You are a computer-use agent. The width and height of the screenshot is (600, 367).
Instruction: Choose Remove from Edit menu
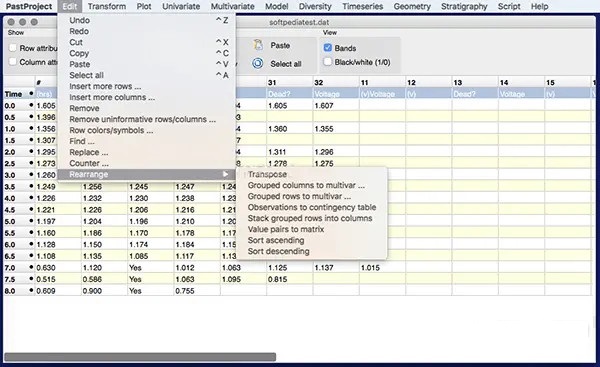tap(147, 108)
